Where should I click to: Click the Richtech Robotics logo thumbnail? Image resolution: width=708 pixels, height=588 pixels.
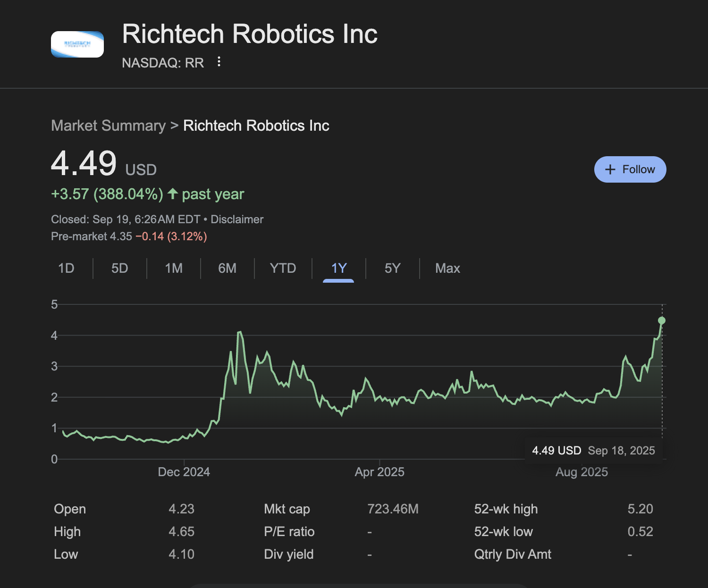pyautogui.click(x=77, y=44)
